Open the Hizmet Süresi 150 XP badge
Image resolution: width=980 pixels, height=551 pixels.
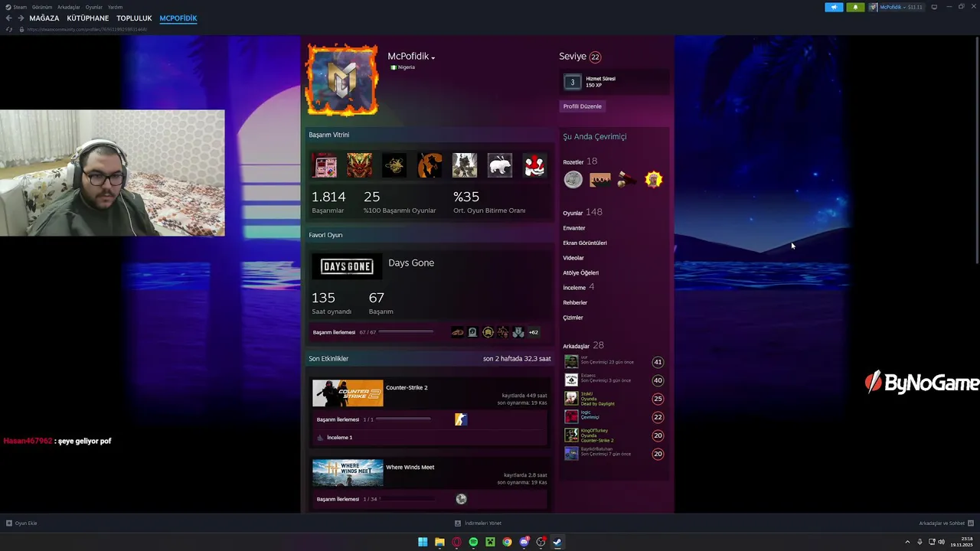[615, 82]
